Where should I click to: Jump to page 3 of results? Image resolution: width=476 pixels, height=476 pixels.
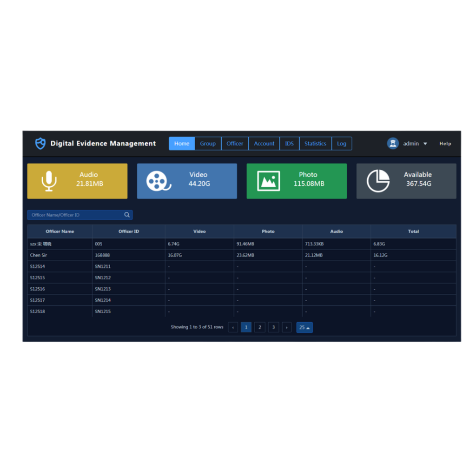pos(273,327)
